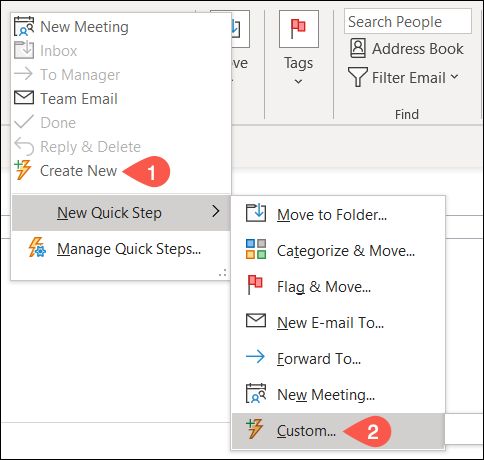Click the Create New quick step label
Viewport: 484px width, 460px height.
(78, 171)
